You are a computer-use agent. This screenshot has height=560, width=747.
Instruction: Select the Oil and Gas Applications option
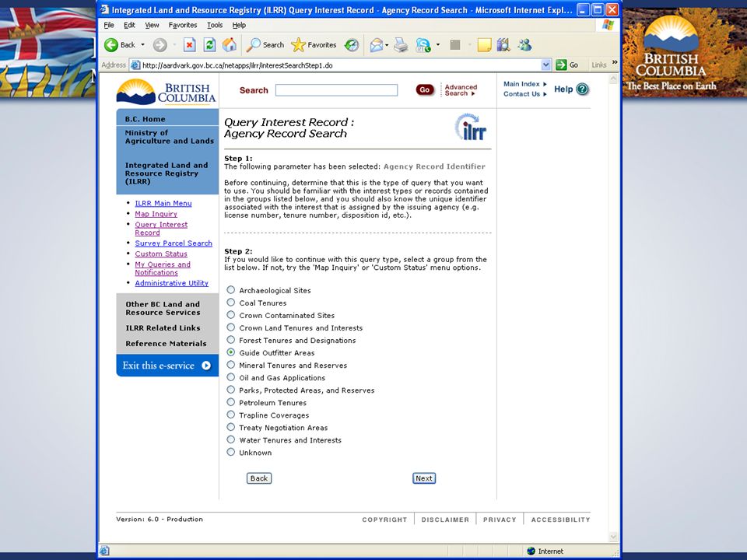click(x=230, y=377)
